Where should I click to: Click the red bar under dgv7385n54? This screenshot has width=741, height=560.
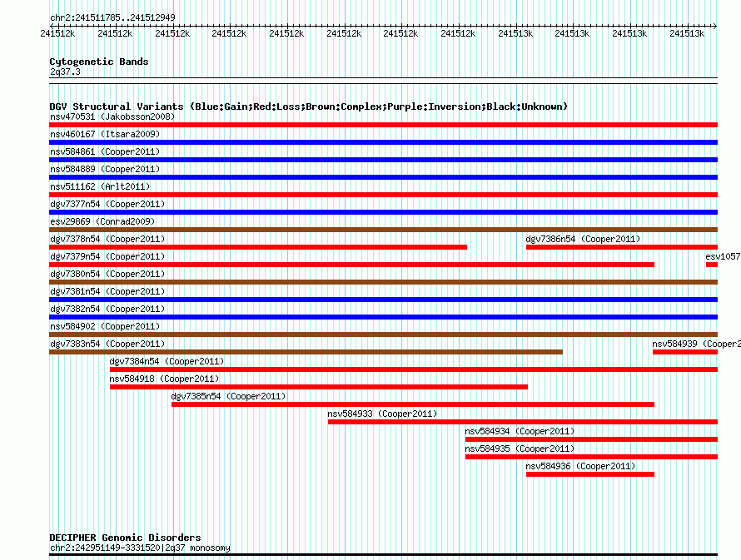point(413,404)
